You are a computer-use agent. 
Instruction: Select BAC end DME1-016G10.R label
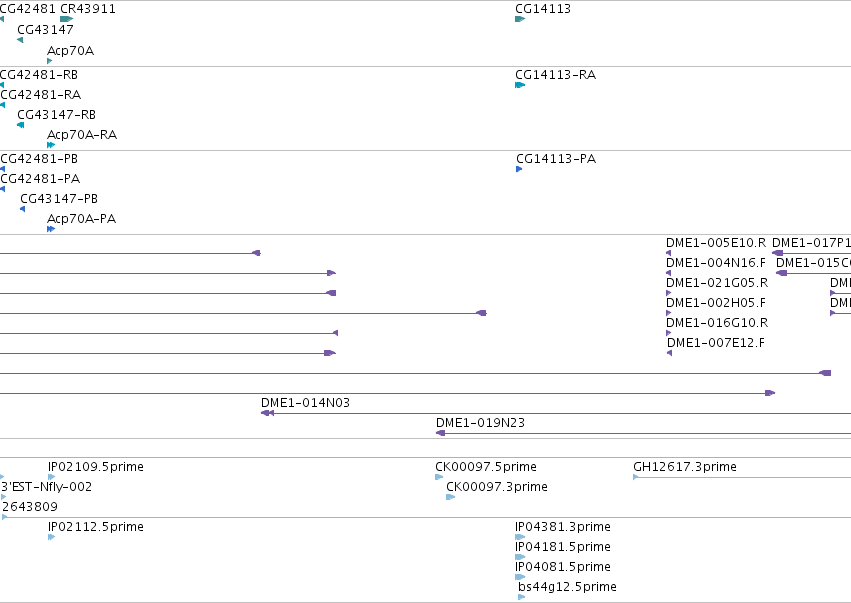(717, 323)
